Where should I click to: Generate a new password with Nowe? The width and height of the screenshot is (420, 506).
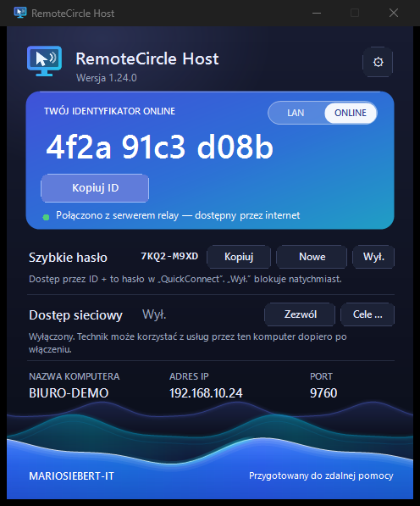312,257
